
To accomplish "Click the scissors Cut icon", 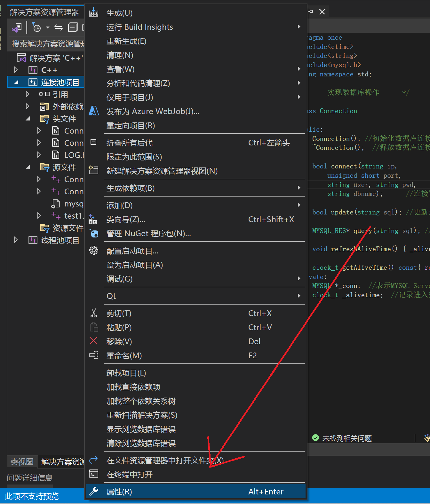I will [x=94, y=313].
